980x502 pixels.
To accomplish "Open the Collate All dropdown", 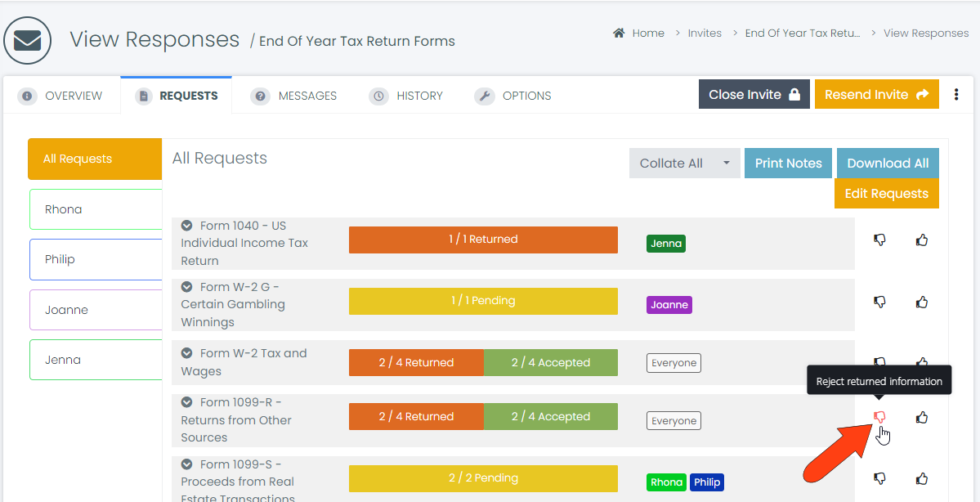I will click(x=684, y=164).
